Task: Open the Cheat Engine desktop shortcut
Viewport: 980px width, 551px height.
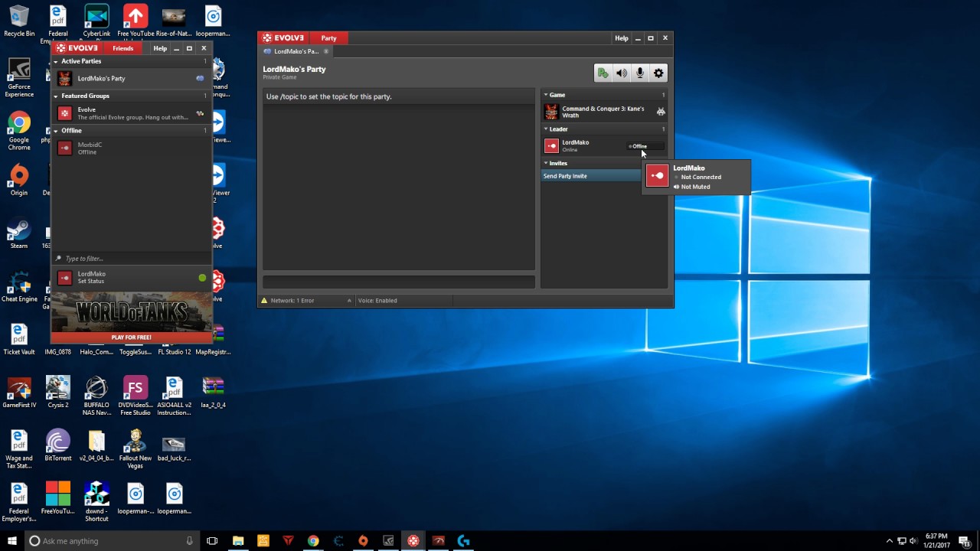Action: pos(19,287)
